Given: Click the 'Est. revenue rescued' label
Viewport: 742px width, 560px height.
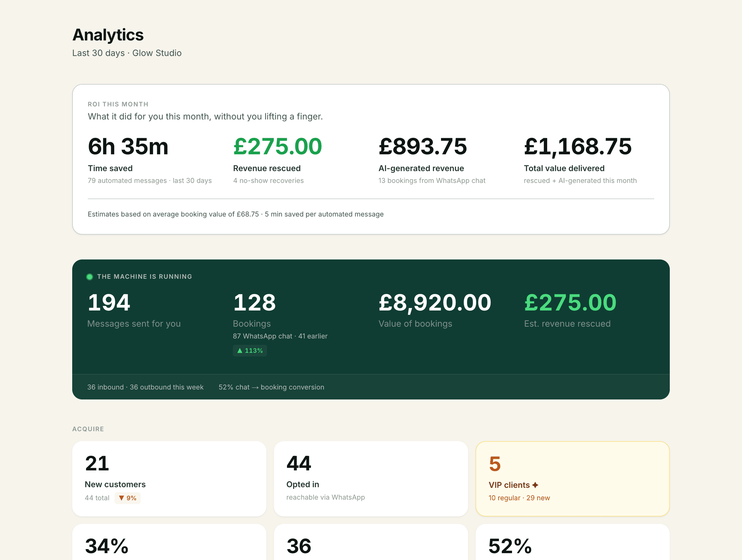Looking at the screenshot, I should pyautogui.click(x=567, y=324).
